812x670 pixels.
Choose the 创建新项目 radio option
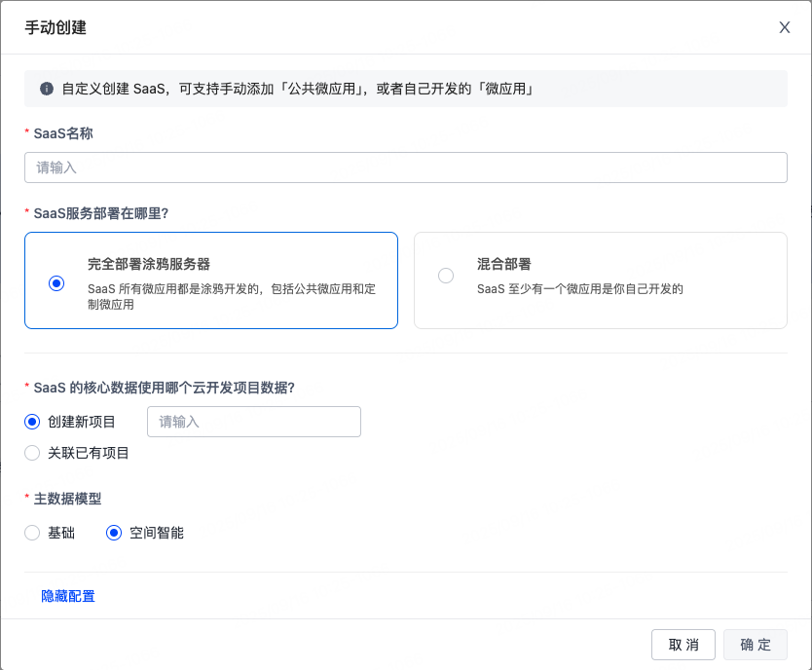tap(32, 422)
